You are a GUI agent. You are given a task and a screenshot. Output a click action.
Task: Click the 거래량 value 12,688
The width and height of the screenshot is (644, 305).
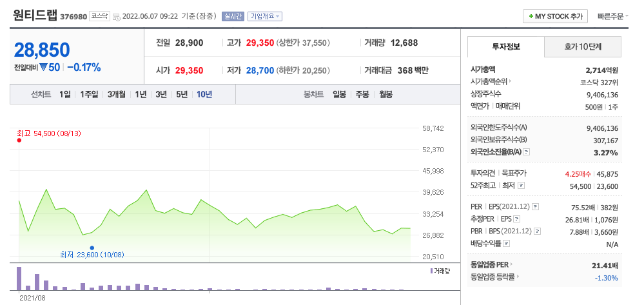[x=404, y=43]
